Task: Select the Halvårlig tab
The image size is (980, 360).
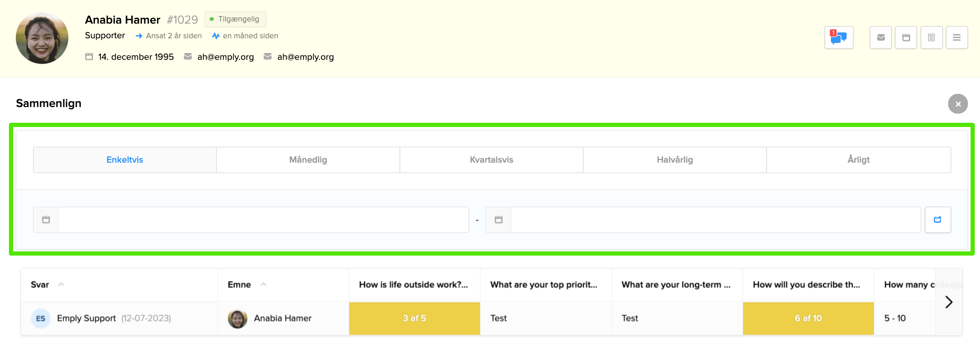Action: pos(675,160)
